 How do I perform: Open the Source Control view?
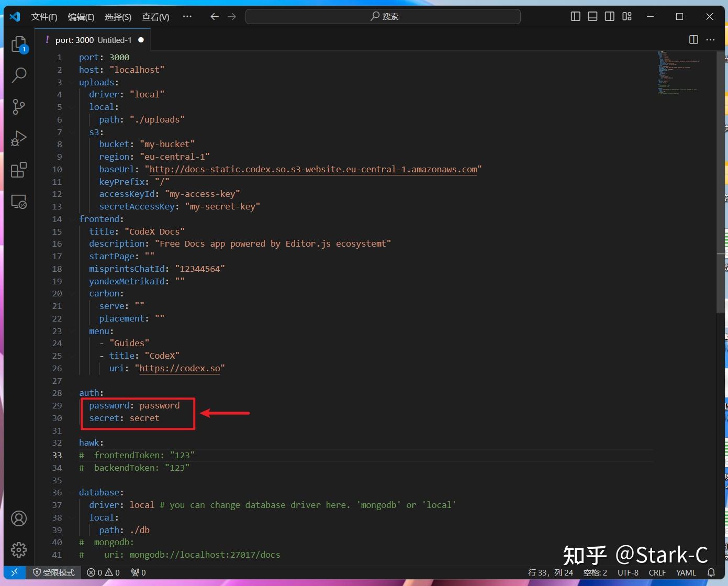pyautogui.click(x=19, y=107)
